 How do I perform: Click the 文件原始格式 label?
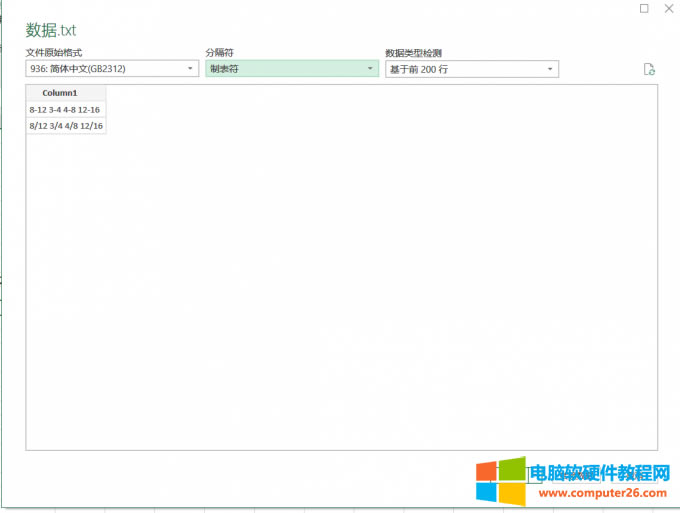pyautogui.click(x=53, y=52)
